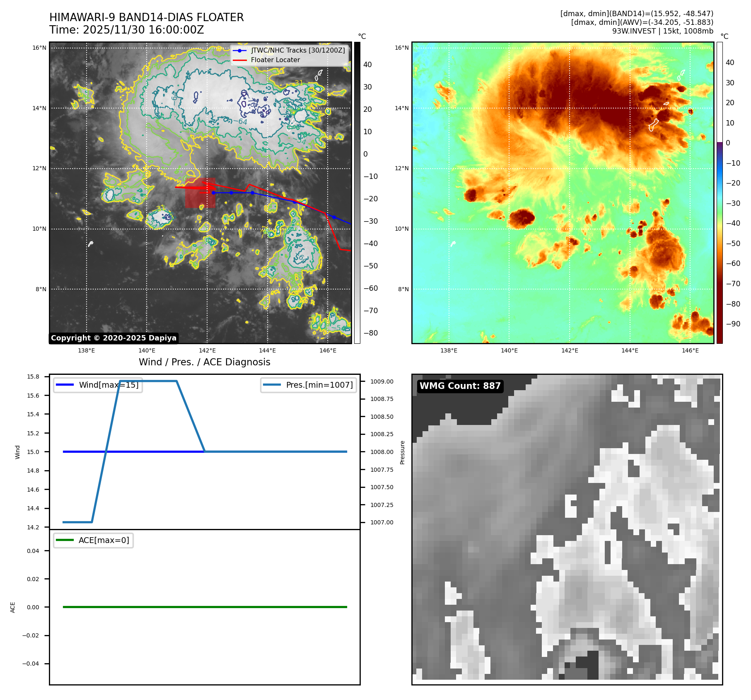
Task: Click the rainbow temperature colorbar on right
Action: click(720, 193)
